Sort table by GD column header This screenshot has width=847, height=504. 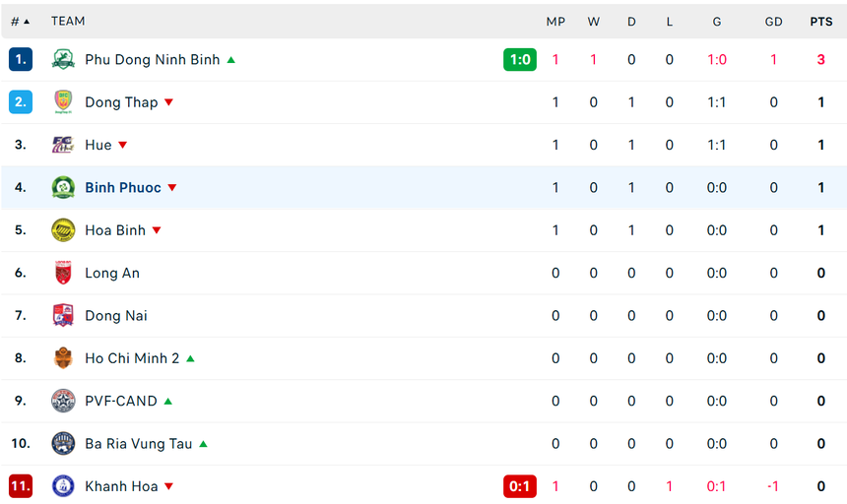(773, 21)
